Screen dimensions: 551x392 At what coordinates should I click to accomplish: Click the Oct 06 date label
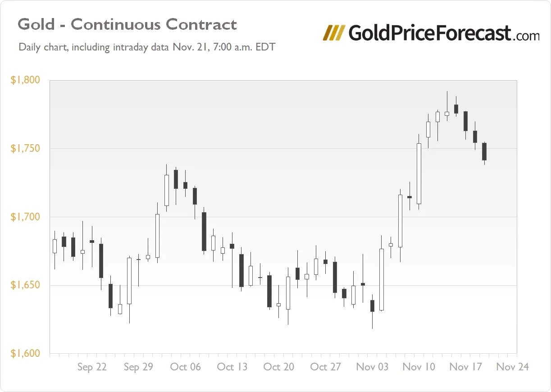(x=185, y=367)
